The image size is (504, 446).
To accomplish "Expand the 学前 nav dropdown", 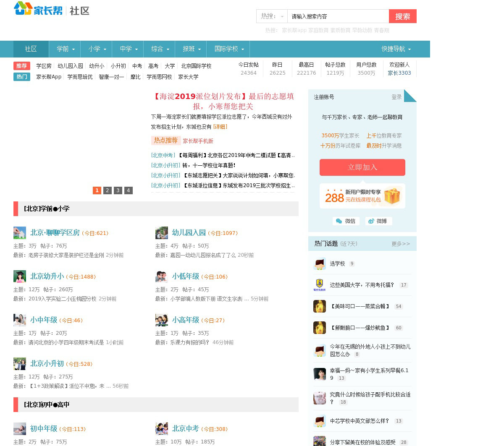I will coord(65,49).
